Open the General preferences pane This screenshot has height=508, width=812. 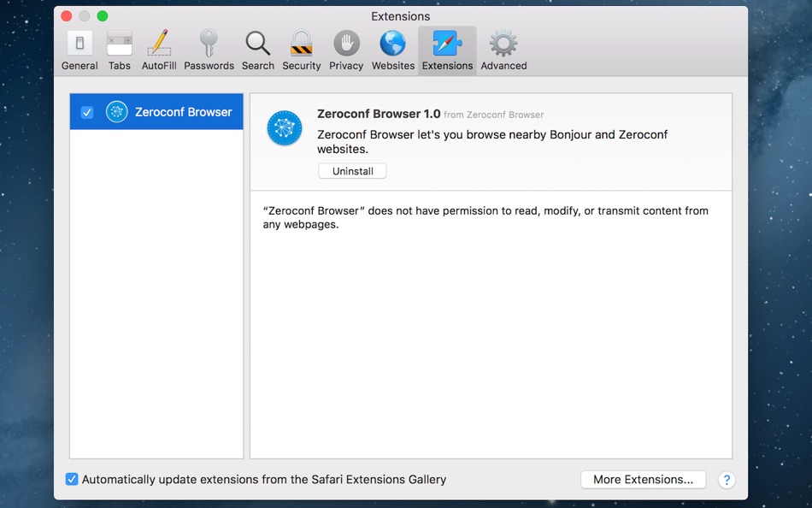[79, 50]
